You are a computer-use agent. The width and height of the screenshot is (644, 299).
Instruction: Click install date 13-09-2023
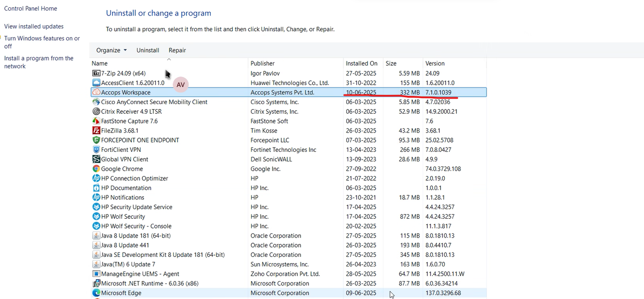click(x=361, y=160)
